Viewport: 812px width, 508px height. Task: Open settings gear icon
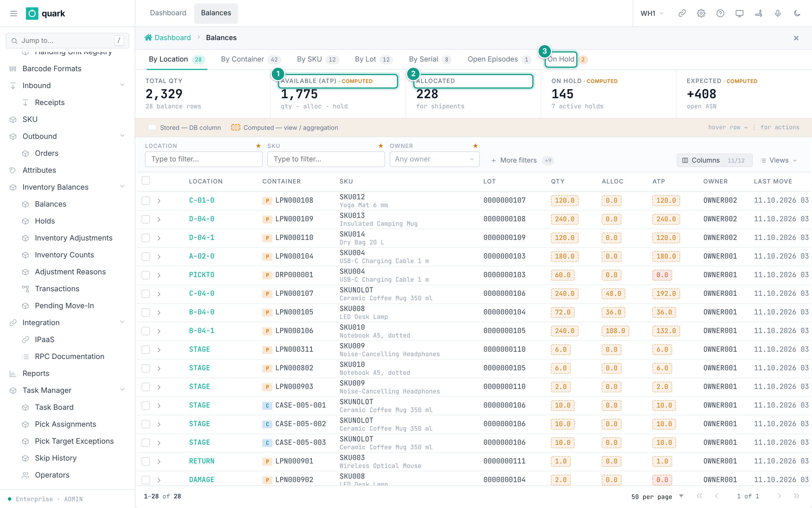pos(701,14)
